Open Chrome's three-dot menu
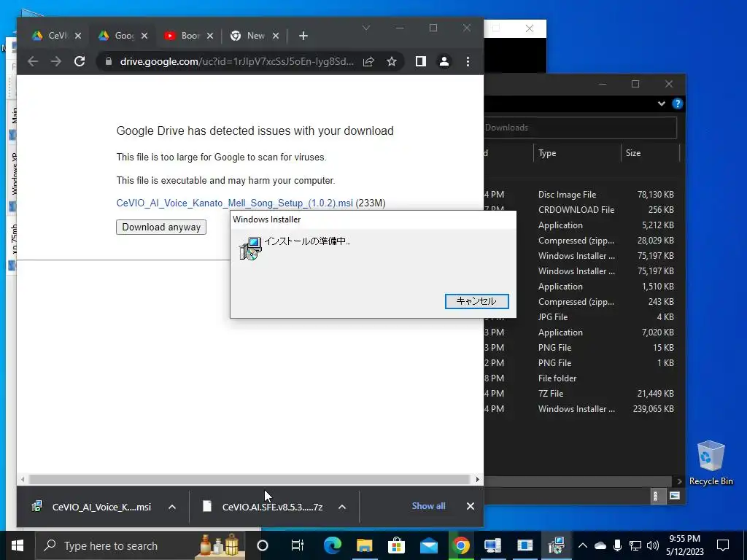Screen dimensions: 747x560 point(468,61)
